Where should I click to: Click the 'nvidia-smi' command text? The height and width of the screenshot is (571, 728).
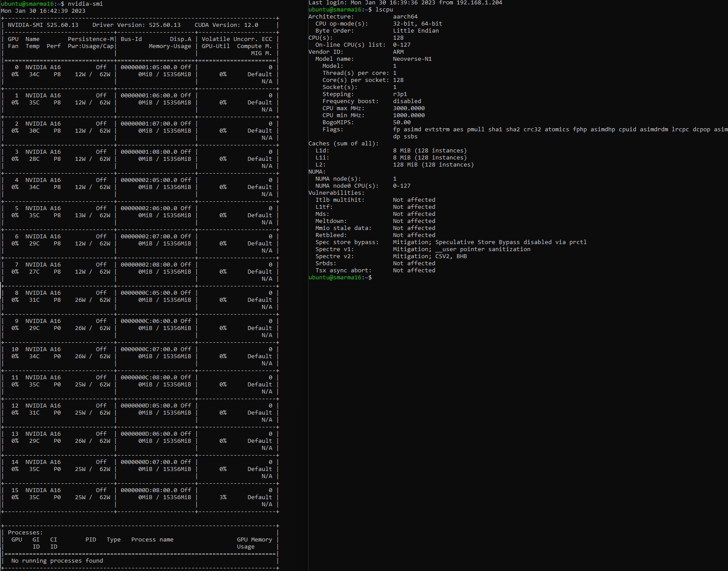85,4
